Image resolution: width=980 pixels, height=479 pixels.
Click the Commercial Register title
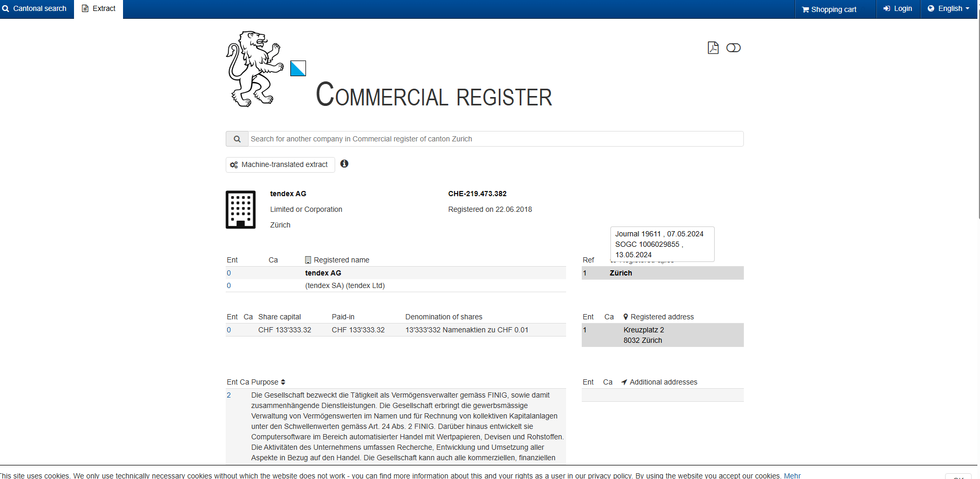[434, 95]
